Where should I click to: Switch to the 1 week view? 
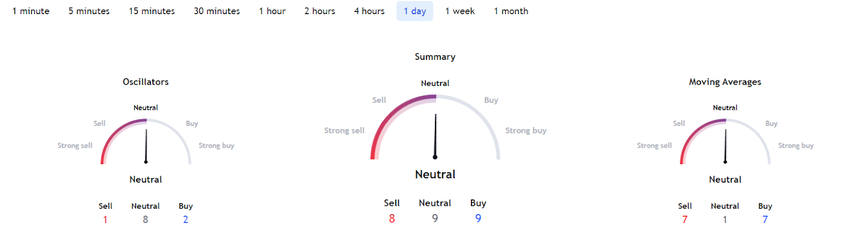point(460,11)
